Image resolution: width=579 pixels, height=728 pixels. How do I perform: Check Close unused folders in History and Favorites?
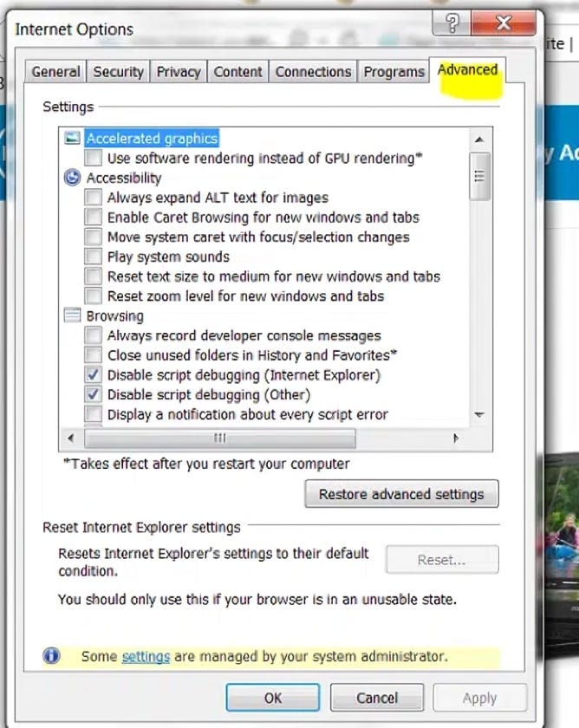click(x=93, y=355)
